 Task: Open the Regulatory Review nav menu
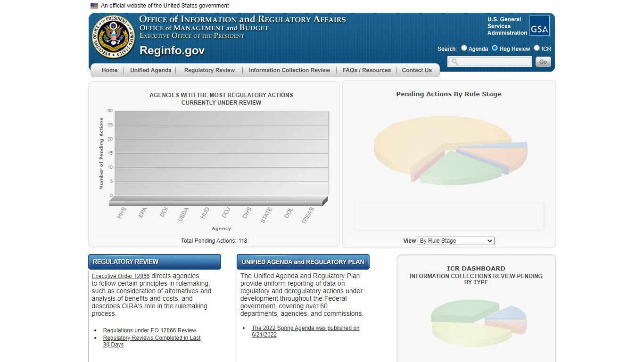pos(209,70)
